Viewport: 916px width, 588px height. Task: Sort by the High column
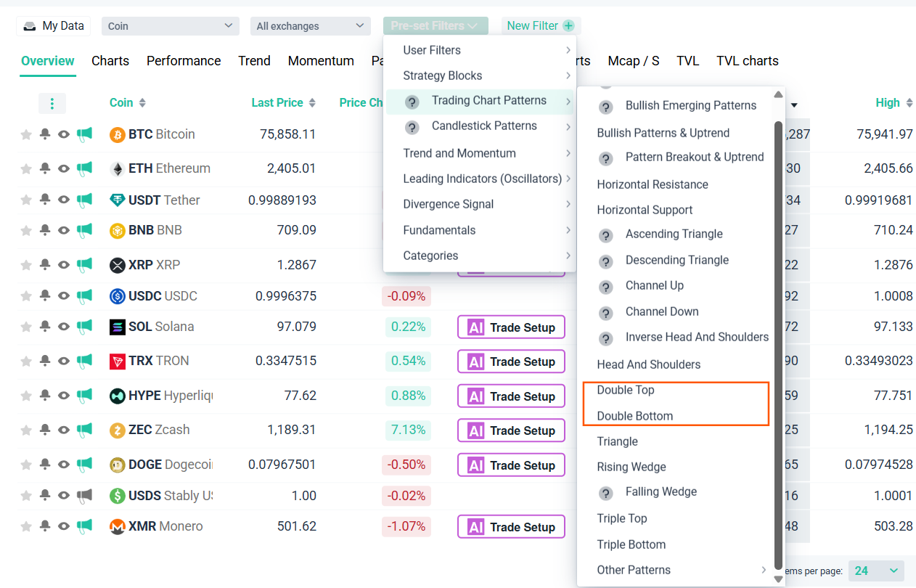(x=893, y=103)
